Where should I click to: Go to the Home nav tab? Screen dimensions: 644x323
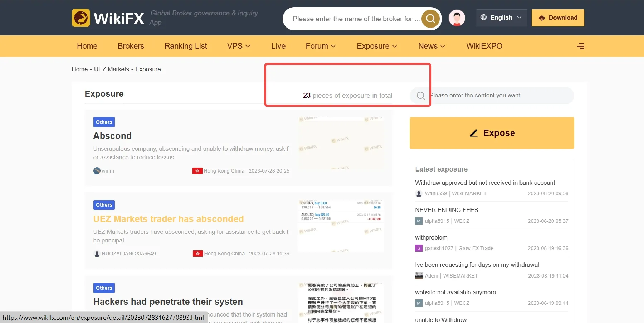[x=87, y=46]
